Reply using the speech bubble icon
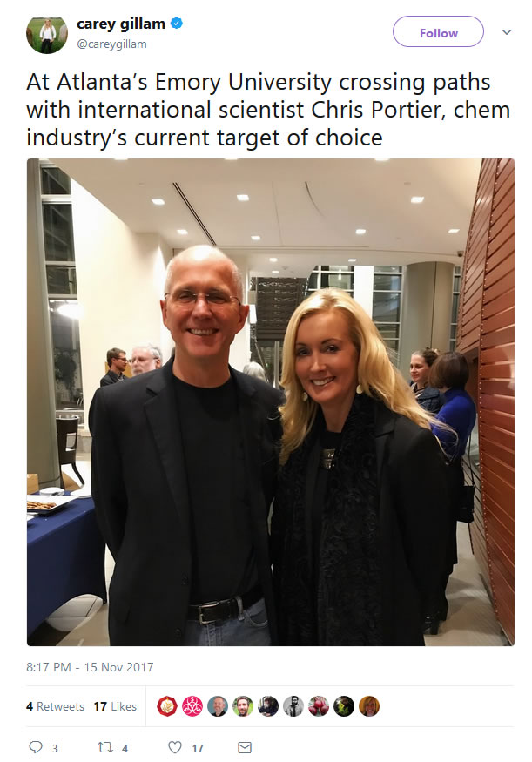The height and width of the screenshot is (762, 532). pos(36,747)
